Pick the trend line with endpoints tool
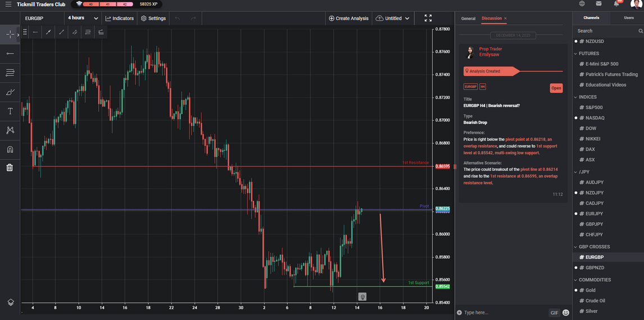The width and height of the screenshot is (644, 320). pyautogui.click(x=48, y=31)
